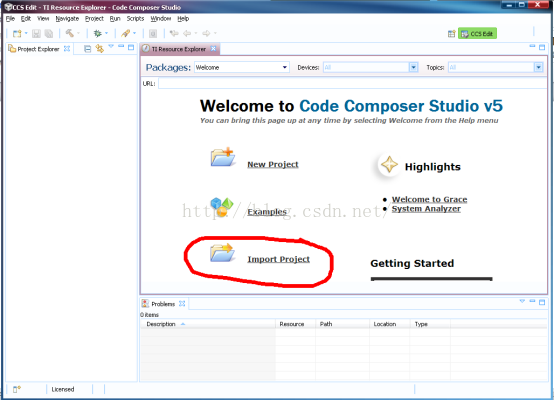Image resolution: width=554 pixels, height=400 pixels.
Task: Click the Type column header
Action: pyautogui.click(x=430, y=324)
